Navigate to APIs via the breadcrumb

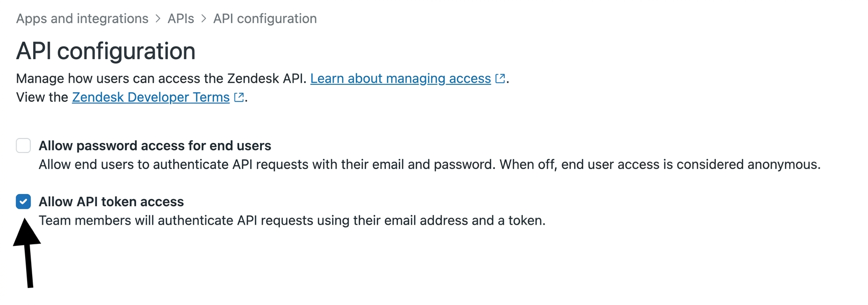click(180, 19)
